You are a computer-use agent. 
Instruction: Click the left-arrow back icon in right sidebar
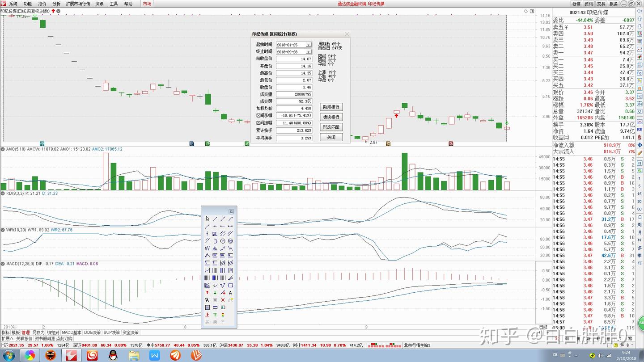(x=640, y=12)
